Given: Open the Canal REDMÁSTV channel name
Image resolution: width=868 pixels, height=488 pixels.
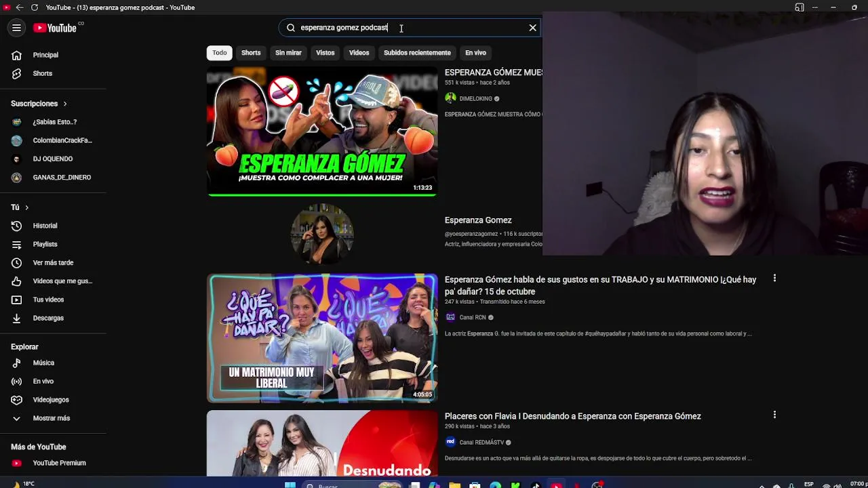Looking at the screenshot, I should (481, 443).
